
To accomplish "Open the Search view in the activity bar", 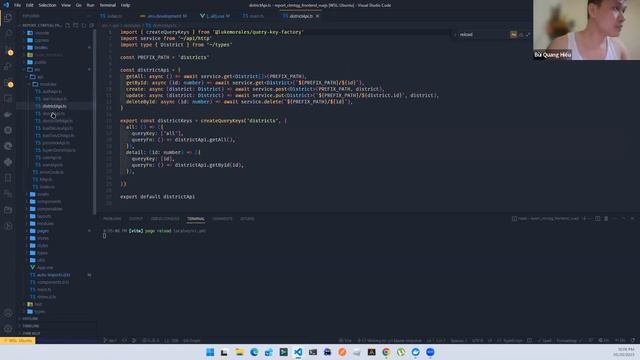I will tap(8, 34).
